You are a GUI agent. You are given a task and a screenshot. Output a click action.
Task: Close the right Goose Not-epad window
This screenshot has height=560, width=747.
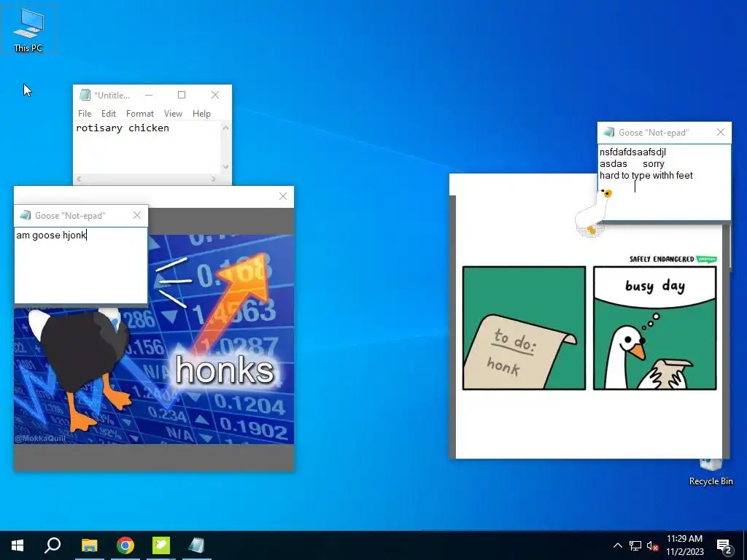720,132
